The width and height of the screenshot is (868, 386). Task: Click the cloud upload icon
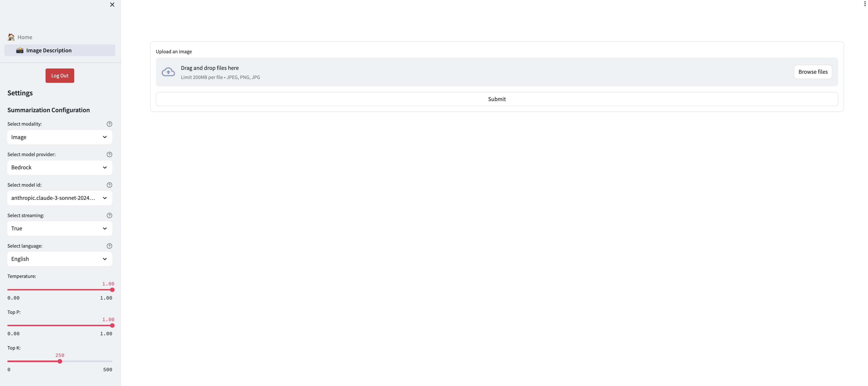click(x=168, y=72)
